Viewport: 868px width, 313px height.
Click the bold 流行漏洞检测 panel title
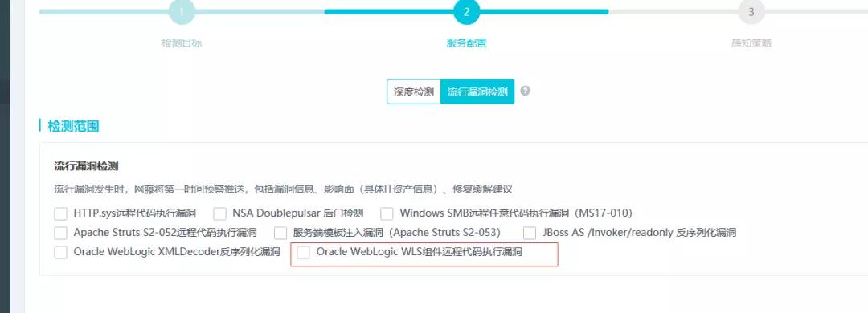click(x=86, y=166)
